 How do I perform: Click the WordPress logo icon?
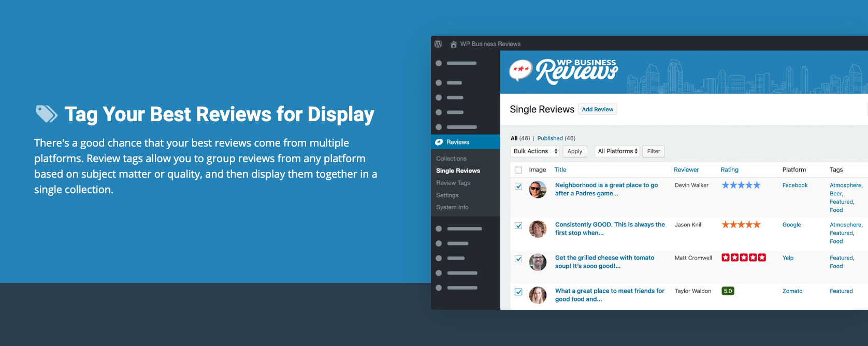point(438,44)
